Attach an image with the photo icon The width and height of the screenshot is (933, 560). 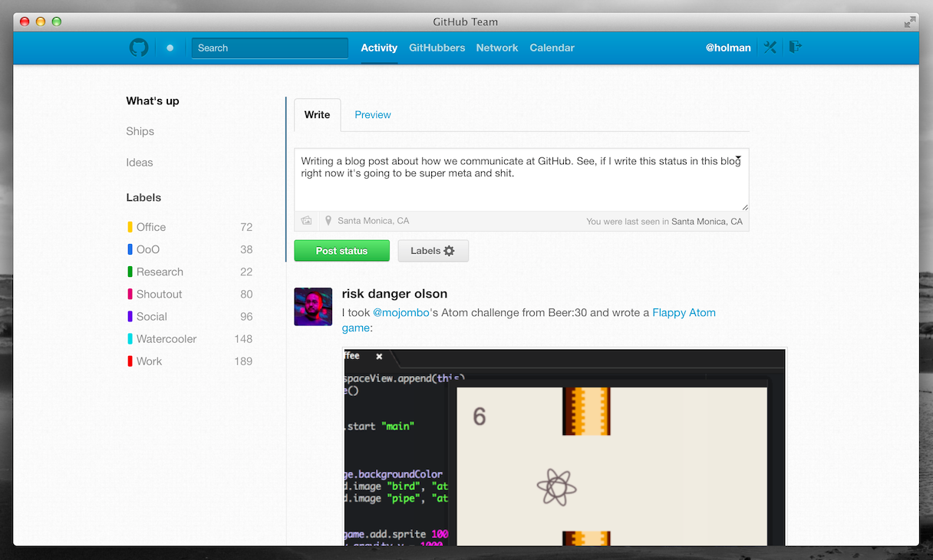click(306, 221)
